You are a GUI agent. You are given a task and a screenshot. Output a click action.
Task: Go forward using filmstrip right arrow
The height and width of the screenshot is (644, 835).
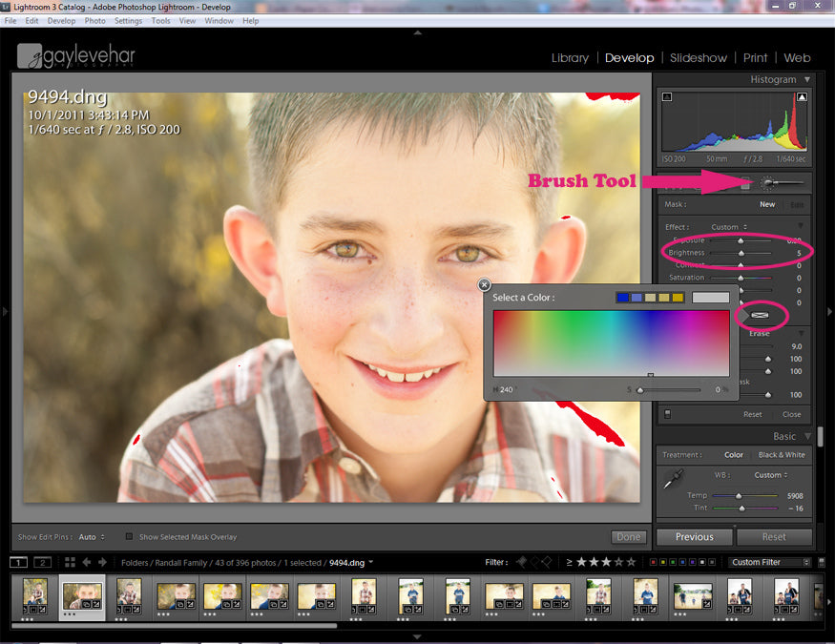point(102,562)
